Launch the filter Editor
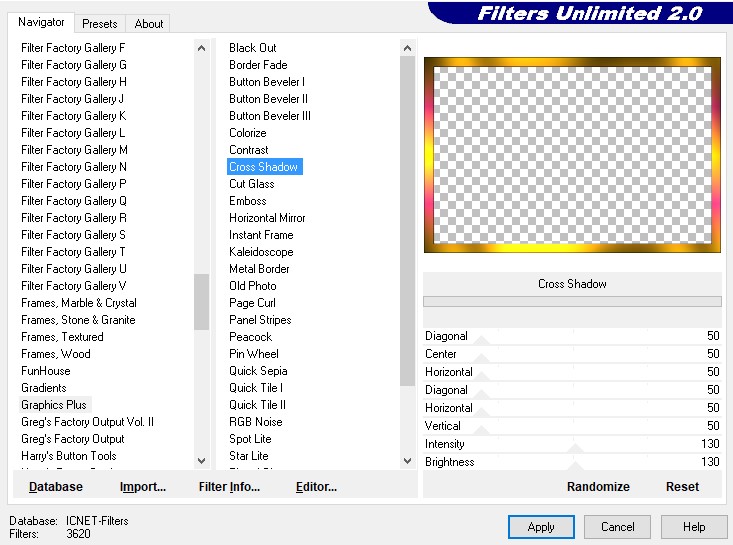The image size is (733, 545). point(316,487)
